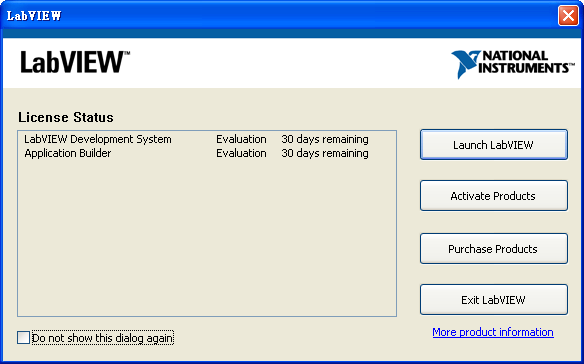This screenshot has width=584, height=364.
Task: Tick Do not show this dialog again
Action: click(x=23, y=338)
